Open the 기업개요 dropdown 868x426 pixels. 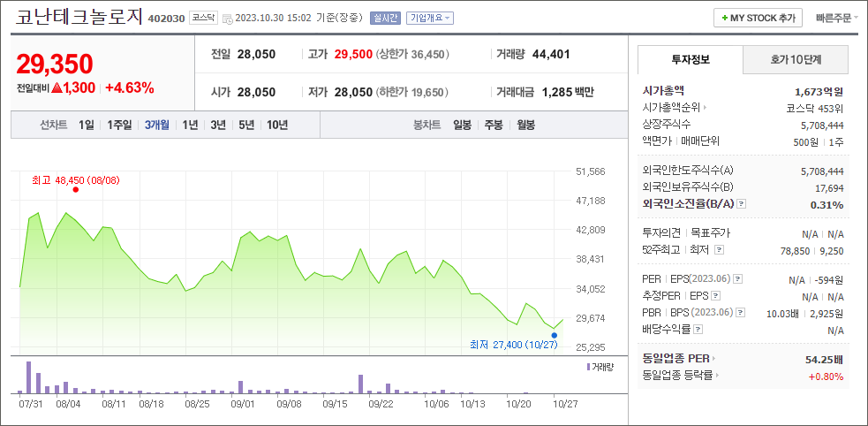tap(429, 18)
